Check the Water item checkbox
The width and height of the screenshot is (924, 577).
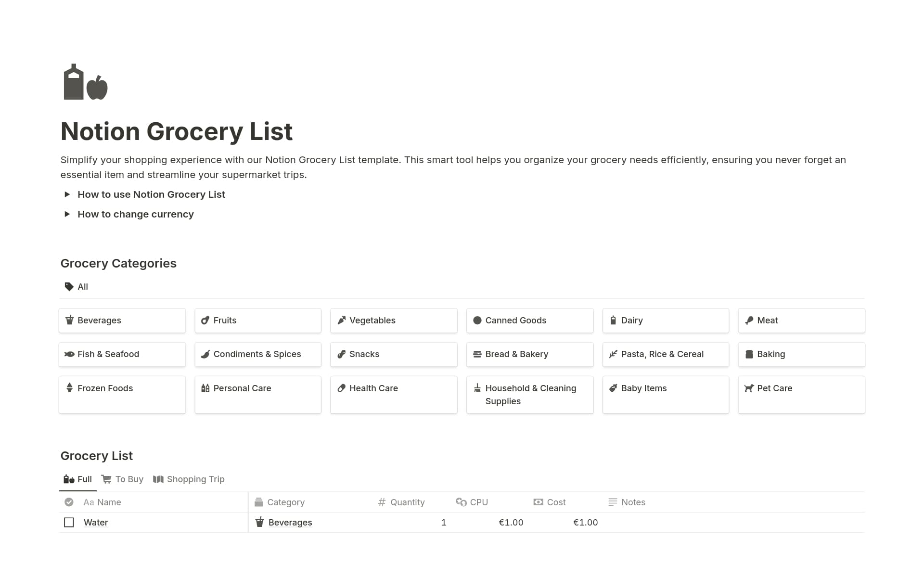[69, 522]
